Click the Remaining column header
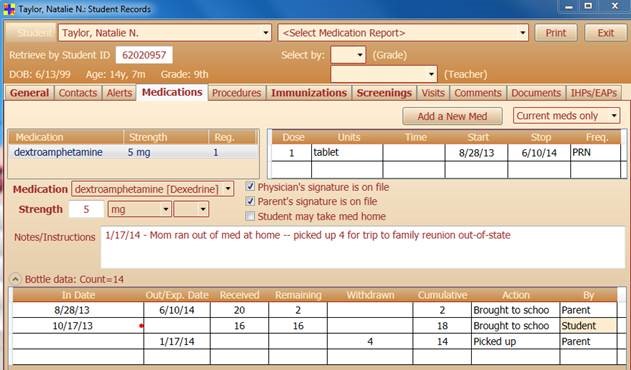Viewport: 631px width, 370px height. [298, 295]
